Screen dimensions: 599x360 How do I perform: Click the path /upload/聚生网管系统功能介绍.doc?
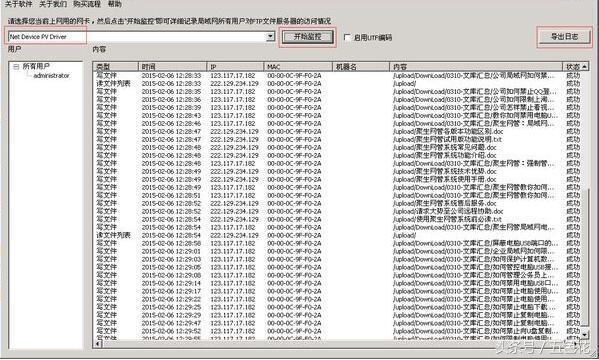tap(445, 156)
